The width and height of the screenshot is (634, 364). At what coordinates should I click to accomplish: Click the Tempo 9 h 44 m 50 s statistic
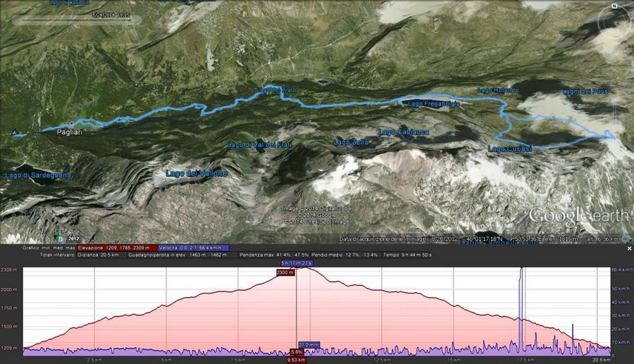click(406, 255)
